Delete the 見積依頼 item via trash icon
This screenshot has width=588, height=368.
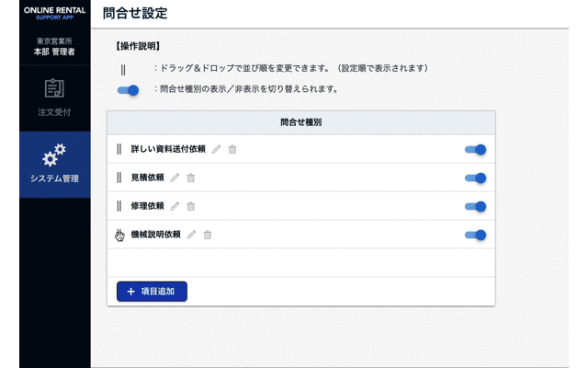(x=191, y=178)
